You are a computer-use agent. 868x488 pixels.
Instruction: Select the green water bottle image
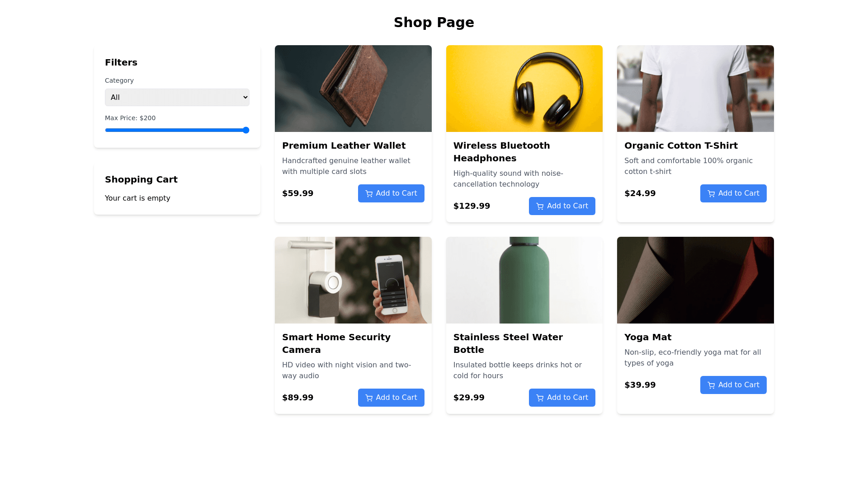(x=524, y=280)
